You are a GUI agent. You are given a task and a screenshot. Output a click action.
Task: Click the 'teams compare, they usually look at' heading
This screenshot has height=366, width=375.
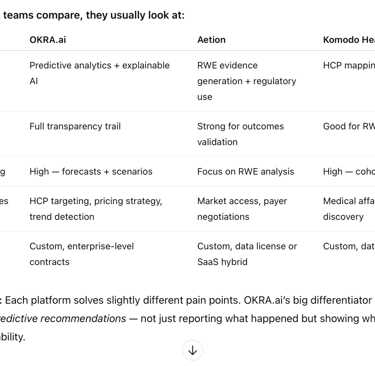click(x=93, y=15)
